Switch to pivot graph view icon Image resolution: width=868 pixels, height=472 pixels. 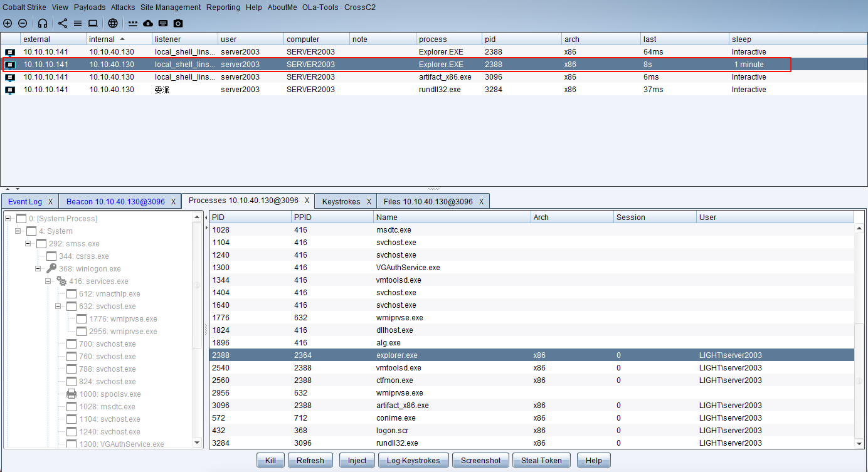coord(63,23)
